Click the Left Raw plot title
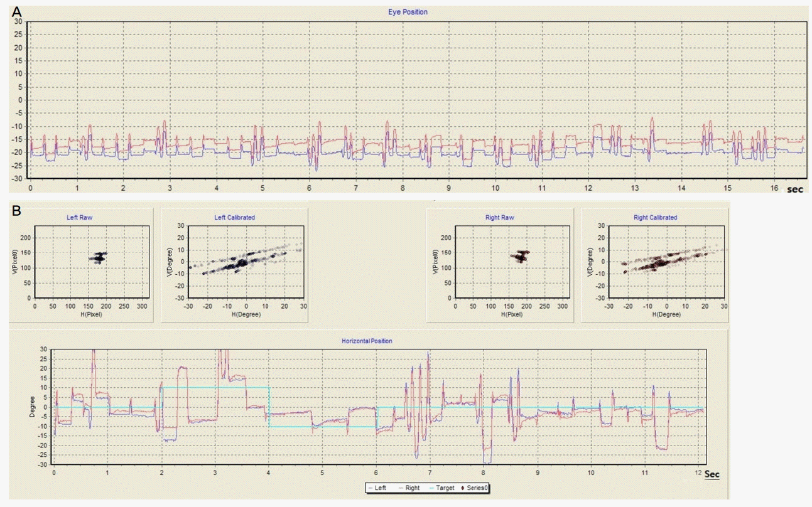The width and height of the screenshot is (812, 507). point(80,218)
